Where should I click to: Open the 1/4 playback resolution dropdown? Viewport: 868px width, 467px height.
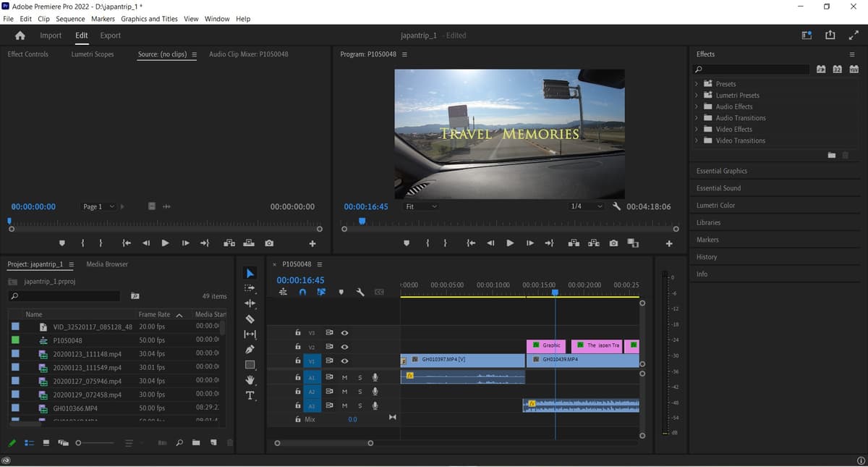(586, 206)
